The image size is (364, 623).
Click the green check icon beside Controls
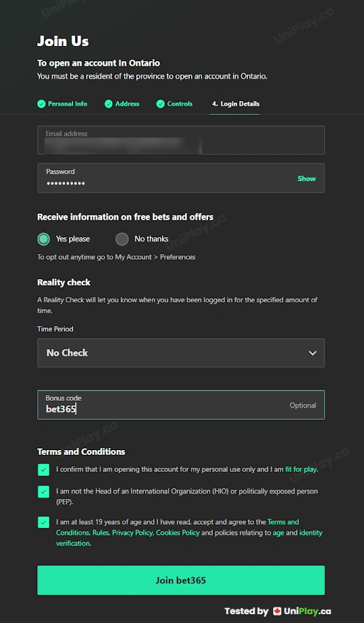pyautogui.click(x=161, y=104)
